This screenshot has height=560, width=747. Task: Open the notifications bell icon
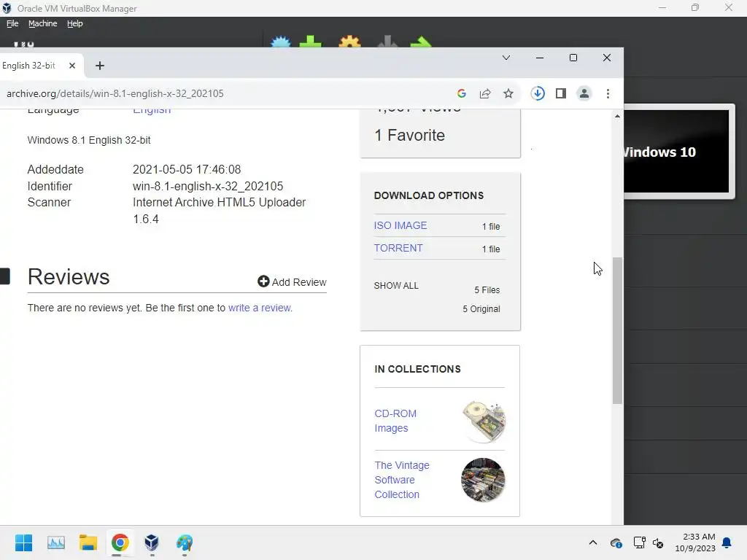coord(727,542)
